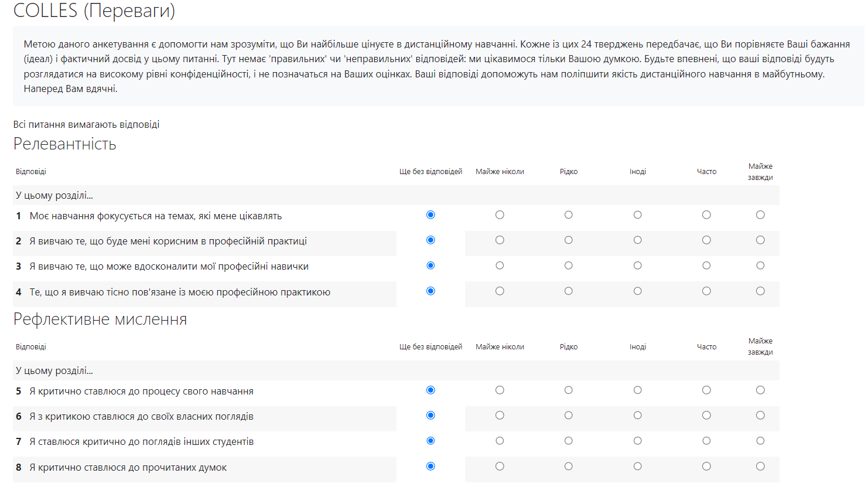The image size is (868, 483).
Task: Check 'Іноді' for question 7
Action: pos(638,441)
